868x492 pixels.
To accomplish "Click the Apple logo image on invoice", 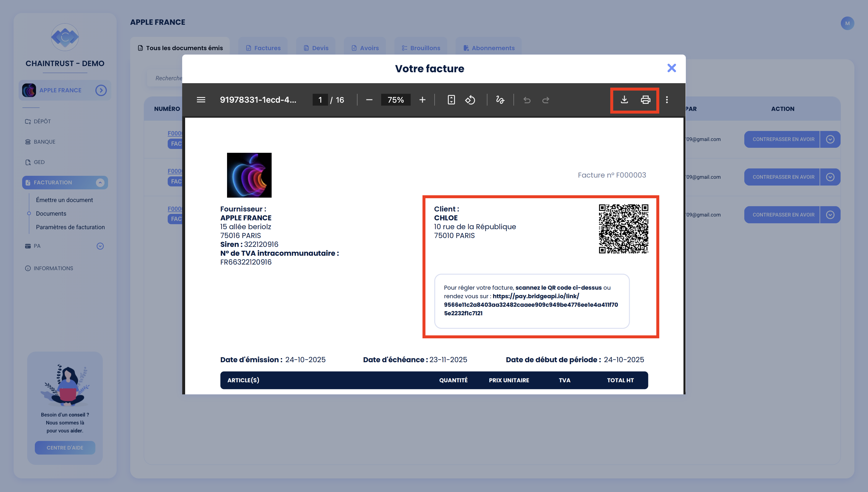I will 249,175.
